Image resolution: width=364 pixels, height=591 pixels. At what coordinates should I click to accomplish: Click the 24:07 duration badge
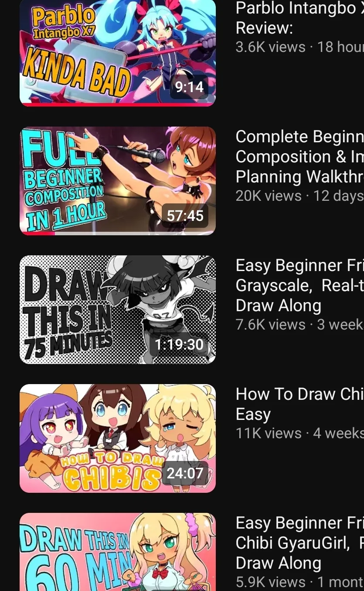click(185, 473)
